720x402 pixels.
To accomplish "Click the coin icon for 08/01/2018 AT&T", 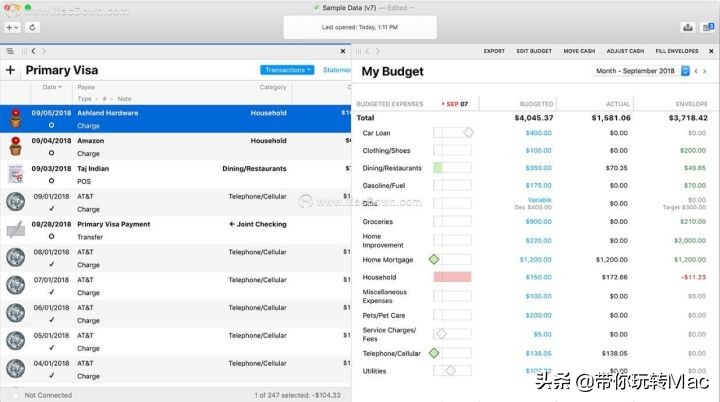I will [x=16, y=257].
